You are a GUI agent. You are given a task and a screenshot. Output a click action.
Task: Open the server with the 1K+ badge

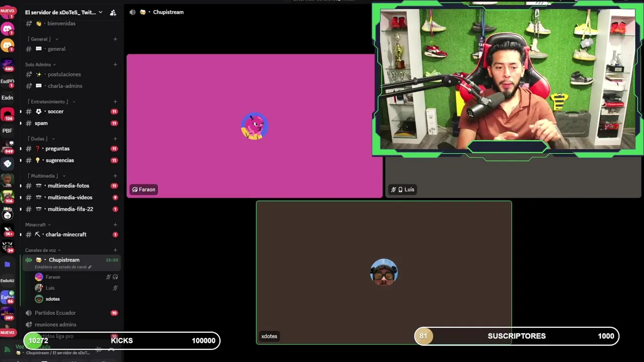point(8,231)
